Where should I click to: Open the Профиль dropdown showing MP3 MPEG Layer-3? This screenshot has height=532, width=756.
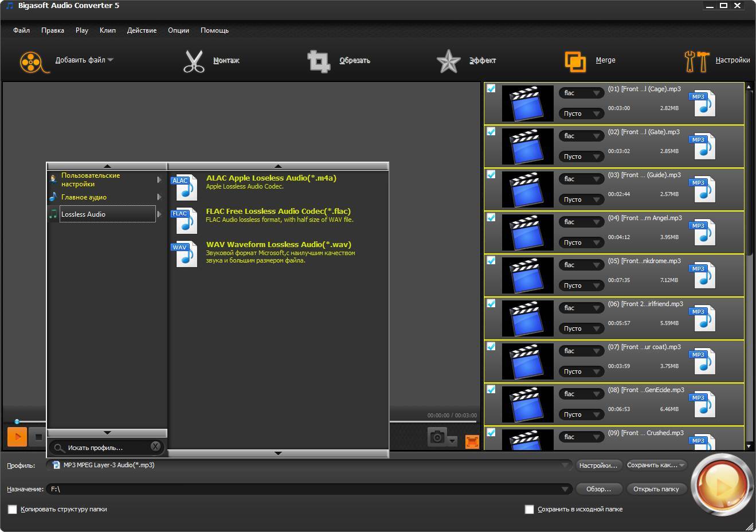[309, 465]
